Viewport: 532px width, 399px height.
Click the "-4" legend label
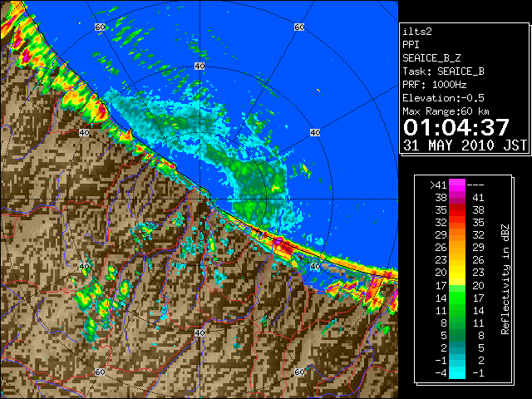click(441, 373)
